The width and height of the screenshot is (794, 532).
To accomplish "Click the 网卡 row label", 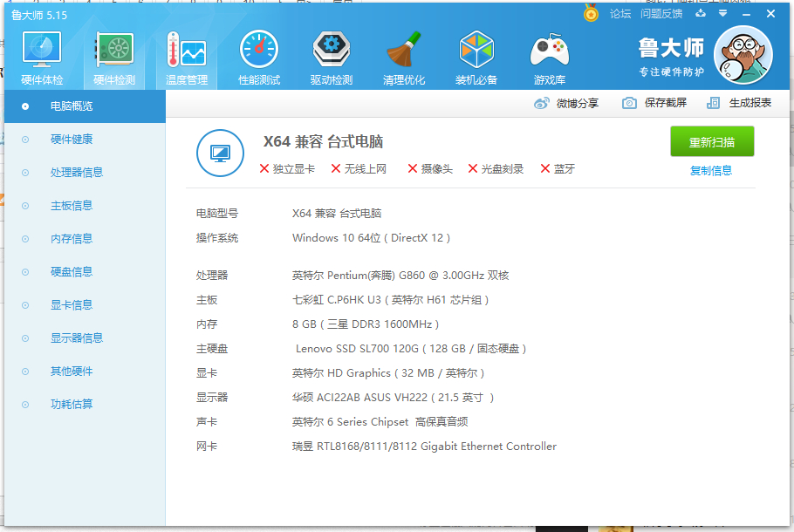I will pyautogui.click(x=207, y=447).
